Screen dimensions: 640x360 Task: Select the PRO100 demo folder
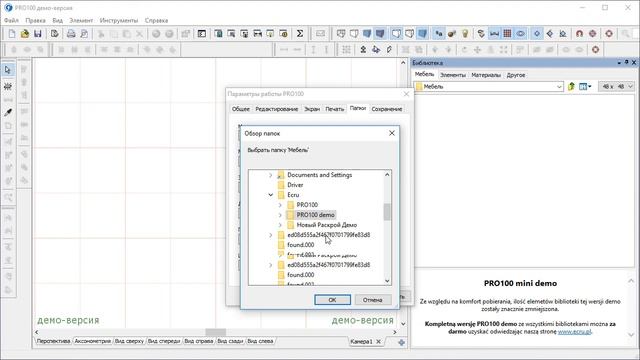315,215
